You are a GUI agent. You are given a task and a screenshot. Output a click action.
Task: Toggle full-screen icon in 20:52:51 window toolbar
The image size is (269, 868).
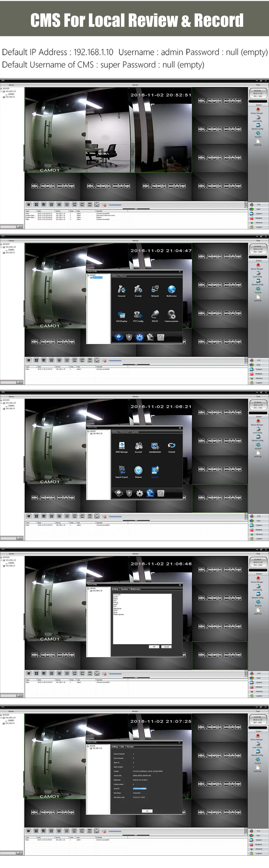point(97,204)
